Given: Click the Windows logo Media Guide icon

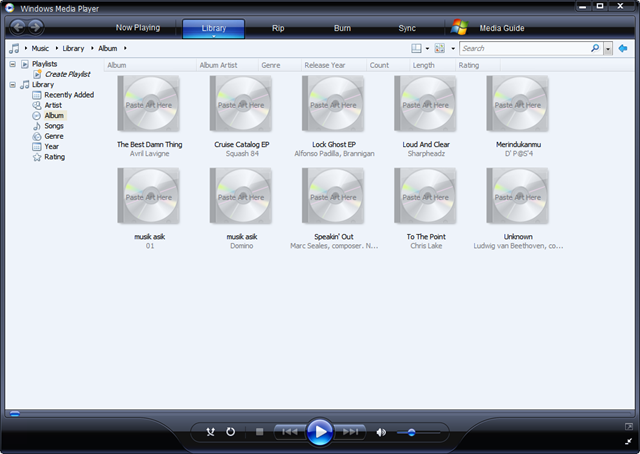Looking at the screenshot, I should (x=460, y=27).
